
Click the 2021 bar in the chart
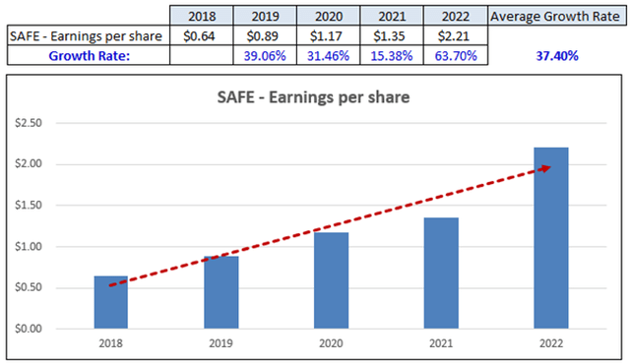[x=441, y=273]
